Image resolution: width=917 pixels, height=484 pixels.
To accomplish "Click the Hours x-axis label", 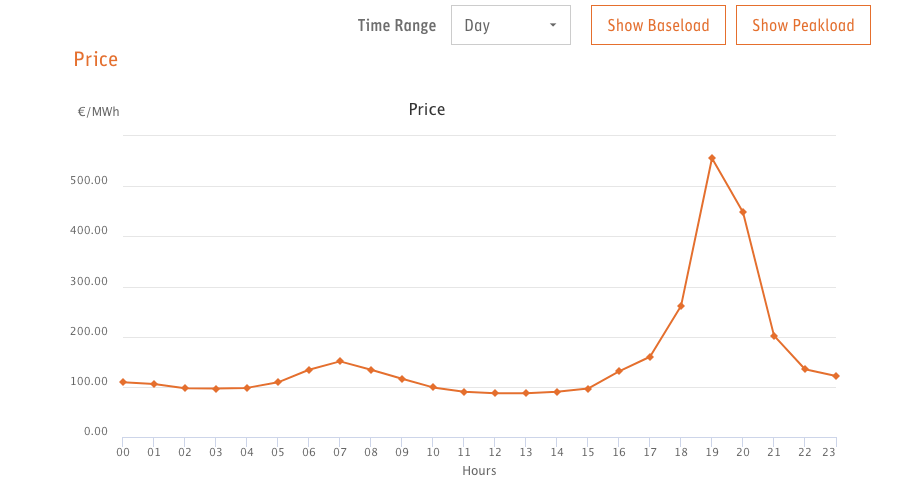I will [x=479, y=471].
